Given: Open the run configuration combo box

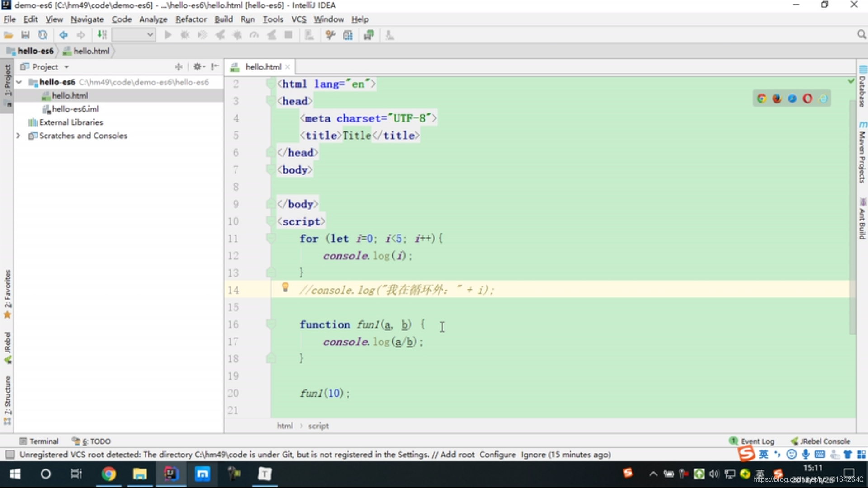Looking at the screenshot, I should coord(134,35).
